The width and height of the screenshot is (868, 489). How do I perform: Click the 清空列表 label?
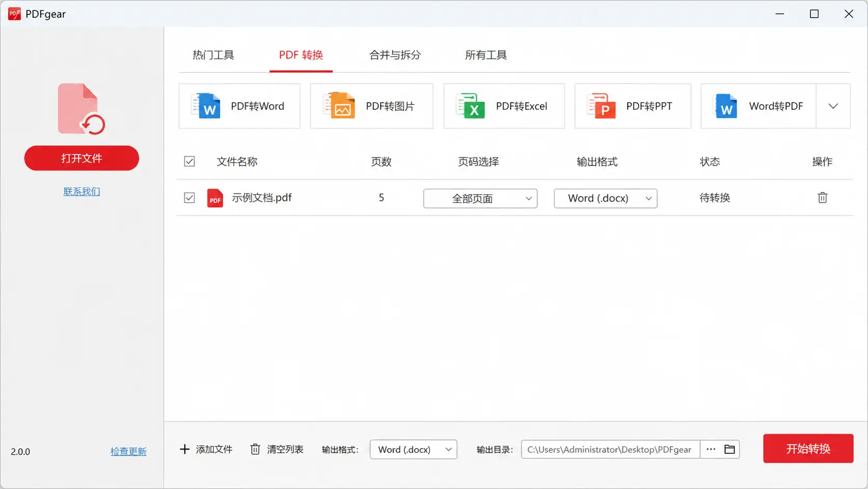pos(285,449)
